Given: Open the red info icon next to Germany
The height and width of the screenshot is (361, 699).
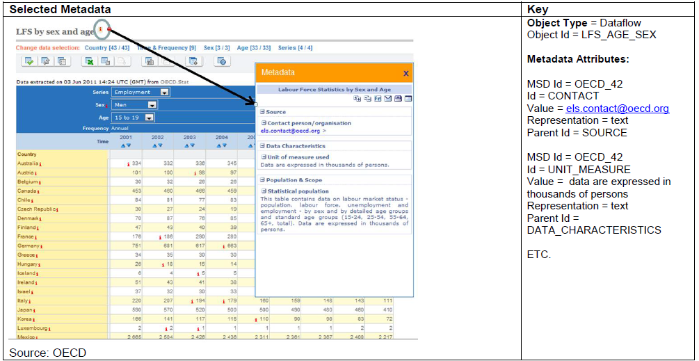Looking at the screenshot, I should [x=41, y=246].
